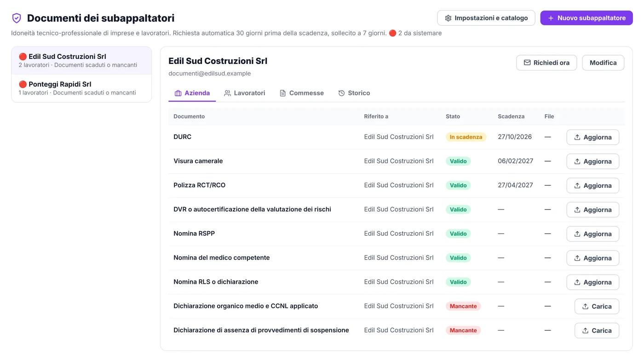Click the upload icon in Polizza RCT/RCO row

coord(577,186)
